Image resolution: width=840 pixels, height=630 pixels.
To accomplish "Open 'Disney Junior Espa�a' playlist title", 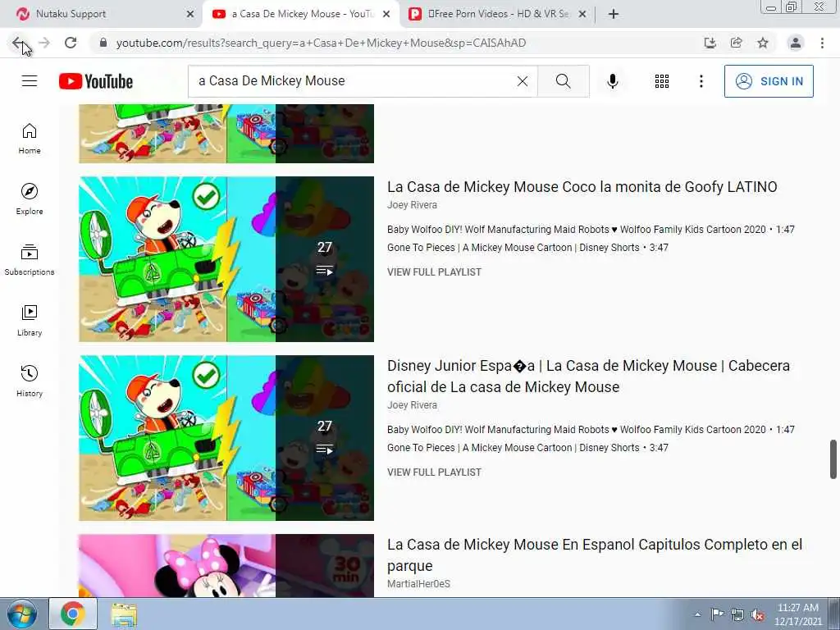I will [x=588, y=376].
